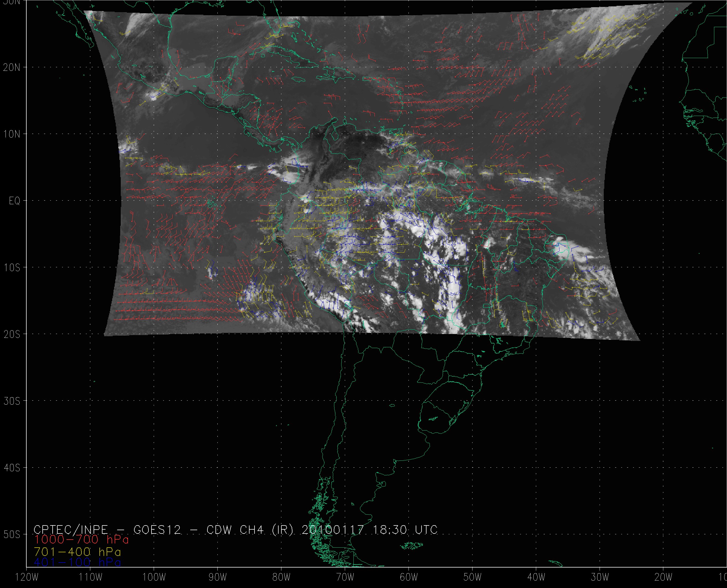This screenshot has height=588, width=727.
Task: Click the 100W longitude axis label
Action: tap(154, 577)
